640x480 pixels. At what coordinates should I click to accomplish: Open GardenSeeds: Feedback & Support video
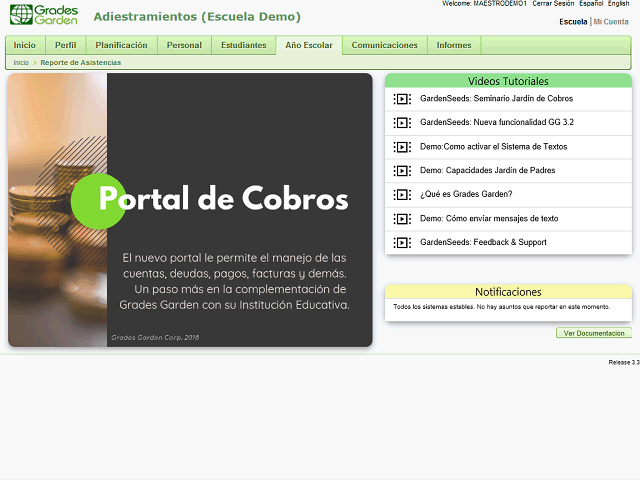[x=483, y=242]
